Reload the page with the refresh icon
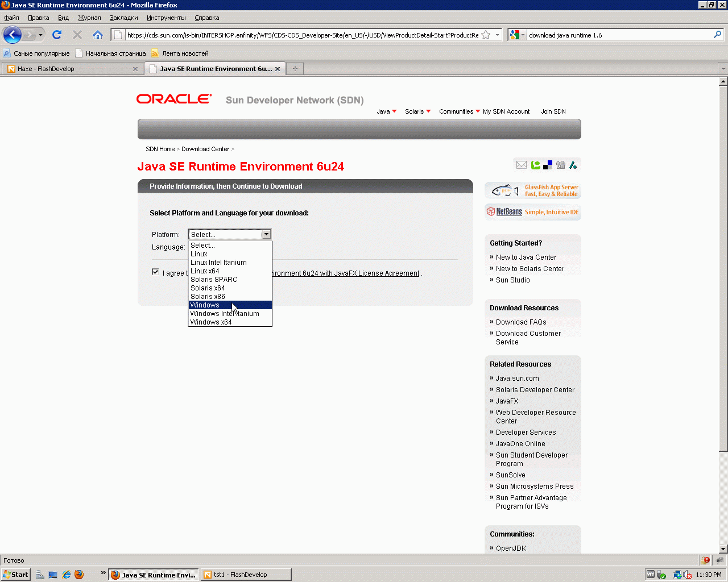728x582 pixels. coord(57,35)
